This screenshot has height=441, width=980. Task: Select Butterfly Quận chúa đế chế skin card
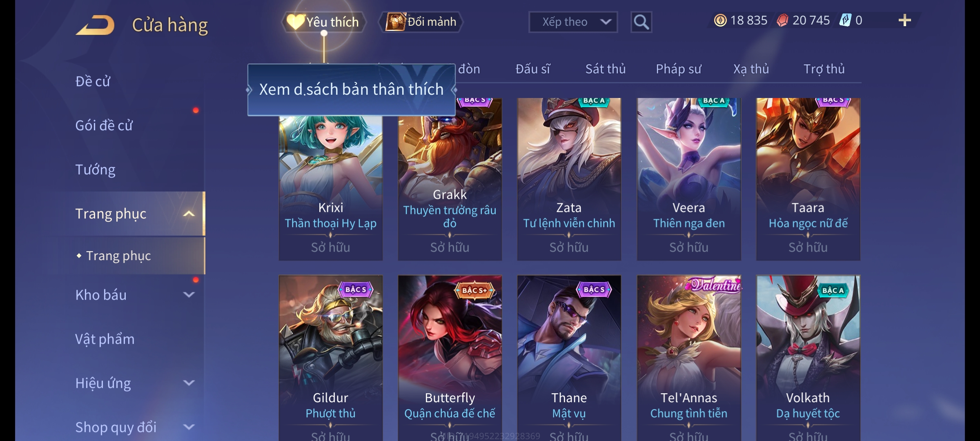tap(450, 358)
